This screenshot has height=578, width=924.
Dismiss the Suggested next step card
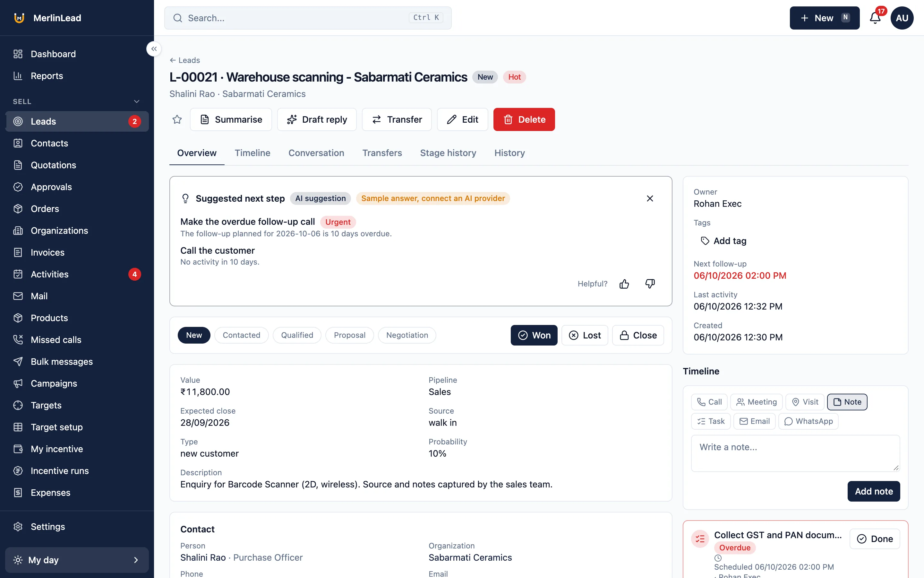click(x=650, y=198)
